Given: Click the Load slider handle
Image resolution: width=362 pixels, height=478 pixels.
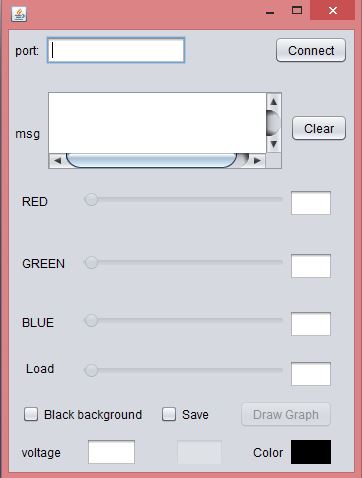Looking at the screenshot, I should click(91, 370).
